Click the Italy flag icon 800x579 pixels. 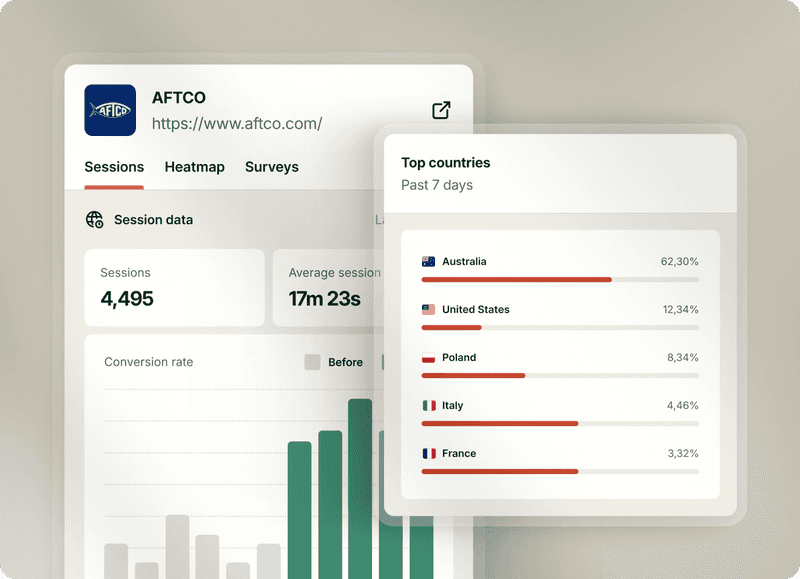[428, 406]
